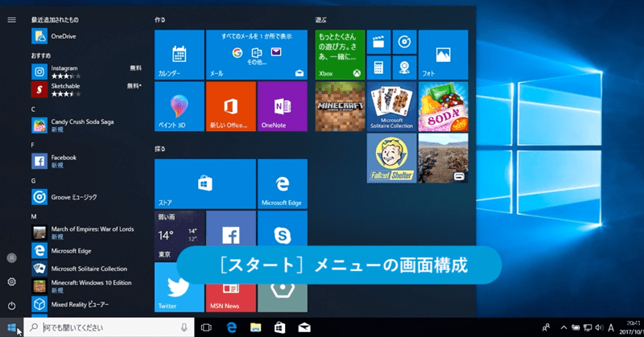Viewport: 644px width, 337px height.
Task: Launch the Skype tile
Action: [283, 229]
